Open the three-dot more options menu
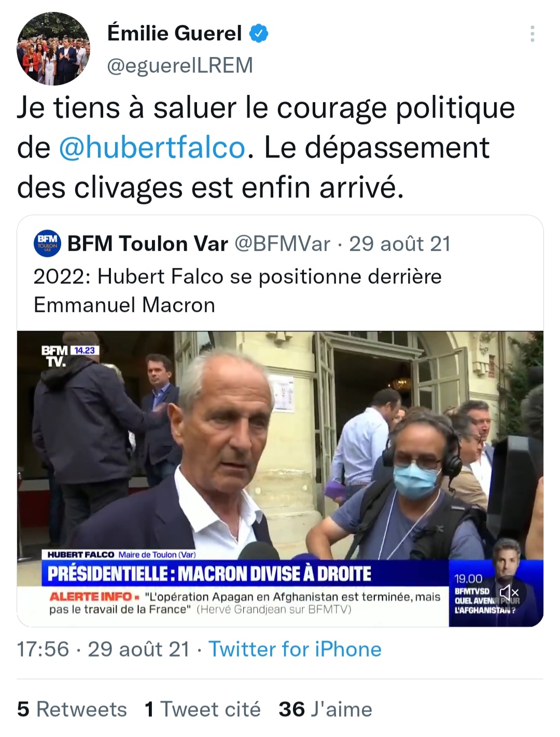560x737 pixels. [532, 34]
